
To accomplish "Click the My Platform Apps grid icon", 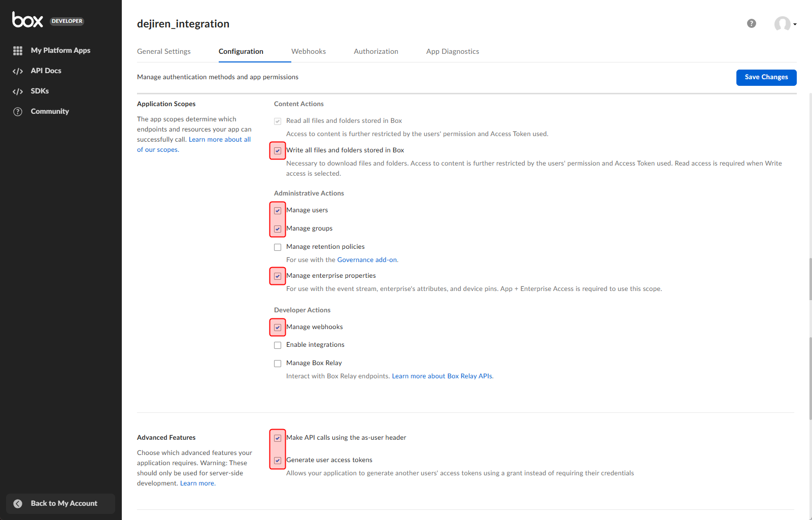I will coord(18,51).
